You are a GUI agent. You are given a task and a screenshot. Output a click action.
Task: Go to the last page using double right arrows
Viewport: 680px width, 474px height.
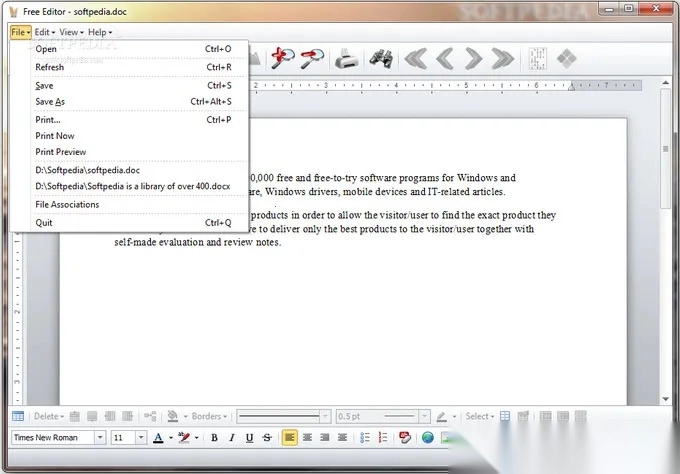pyautogui.click(x=504, y=59)
